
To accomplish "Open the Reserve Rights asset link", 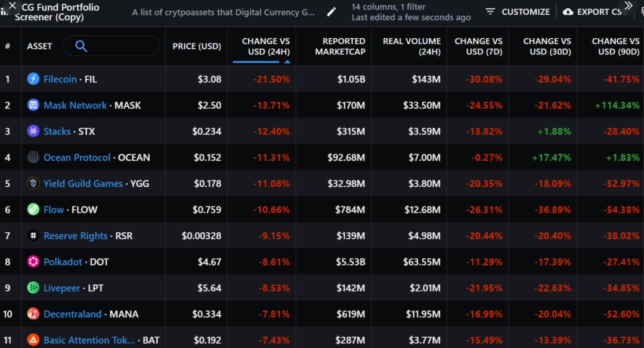I will pos(76,236).
